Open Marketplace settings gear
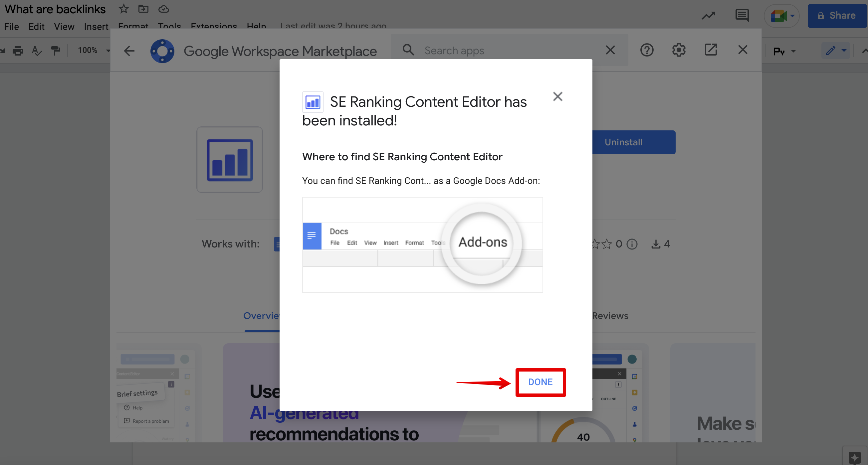The width and height of the screenshot is (868, 465). tap(678, 50)
